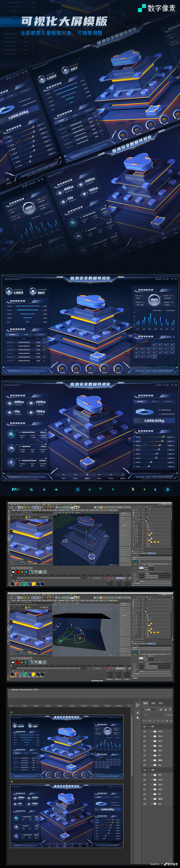
Task: Toggle visibility of the 005 folder
Action: point(145,732)
